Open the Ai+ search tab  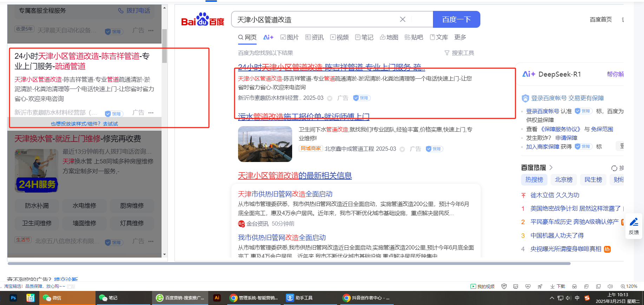[x=268, y=37]
